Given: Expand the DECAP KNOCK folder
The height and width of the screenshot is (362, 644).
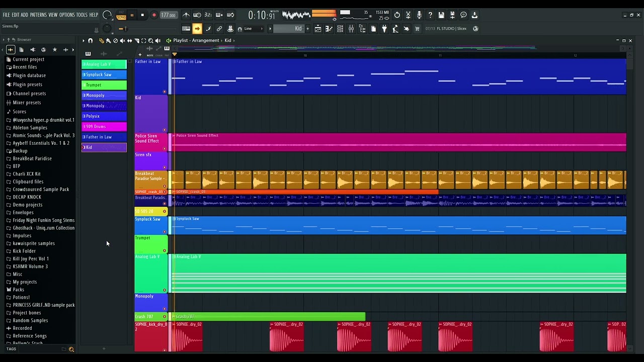Looking at the screenshot, I should [27, 197].
